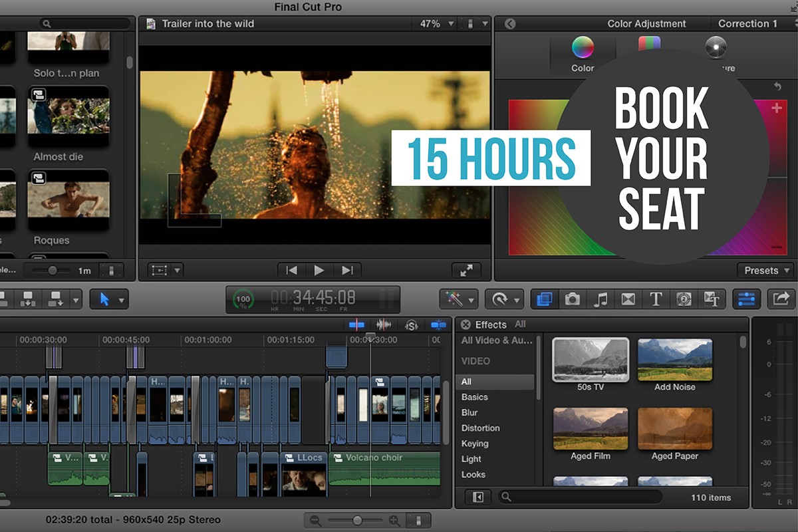Open the Themes browser icon
Image resolution: width=798 pixels, height=532 pixels.
712,299
